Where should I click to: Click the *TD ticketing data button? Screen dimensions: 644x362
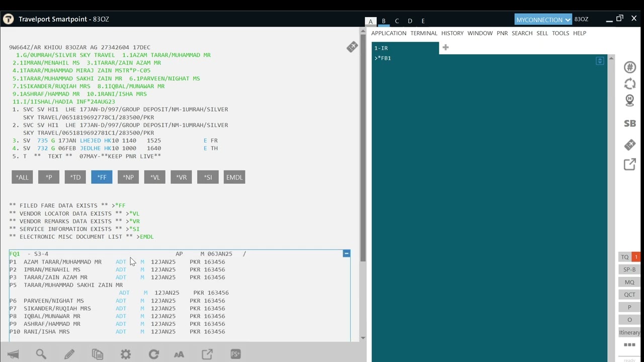[x=75, y=177]
